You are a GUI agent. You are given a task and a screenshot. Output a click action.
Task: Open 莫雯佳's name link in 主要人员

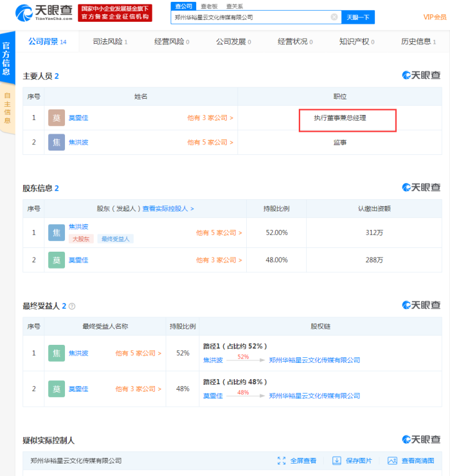pos(78,118)
